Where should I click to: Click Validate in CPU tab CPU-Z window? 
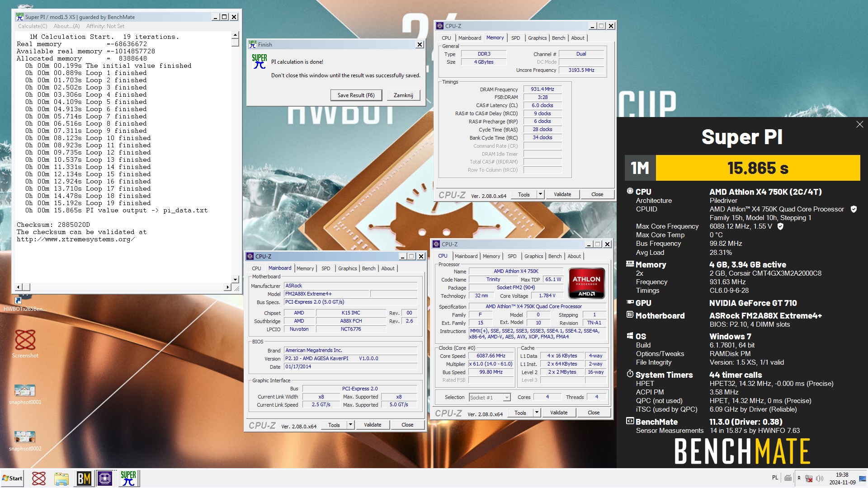559,413
